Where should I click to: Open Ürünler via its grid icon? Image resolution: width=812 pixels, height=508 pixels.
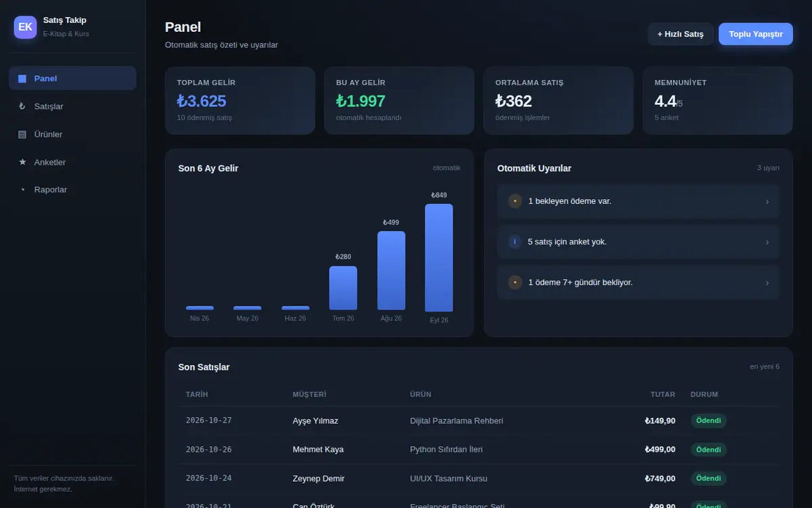[22, 134]
